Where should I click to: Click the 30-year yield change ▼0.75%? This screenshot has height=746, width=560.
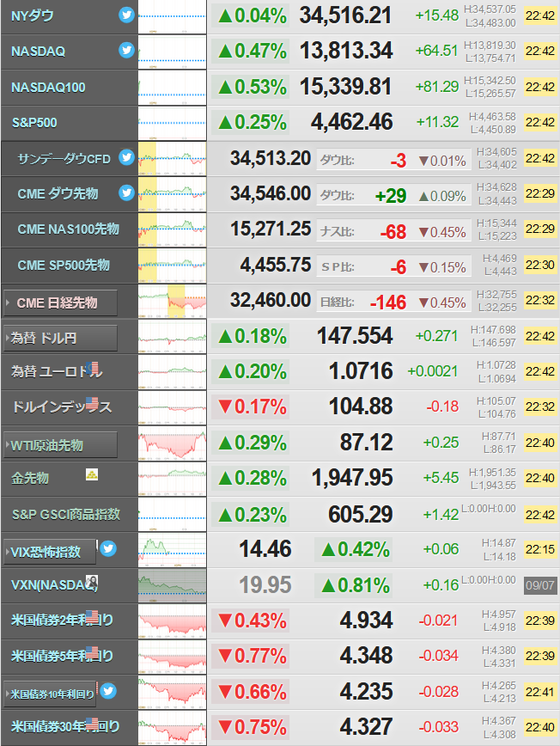click(x=253, y=727)
